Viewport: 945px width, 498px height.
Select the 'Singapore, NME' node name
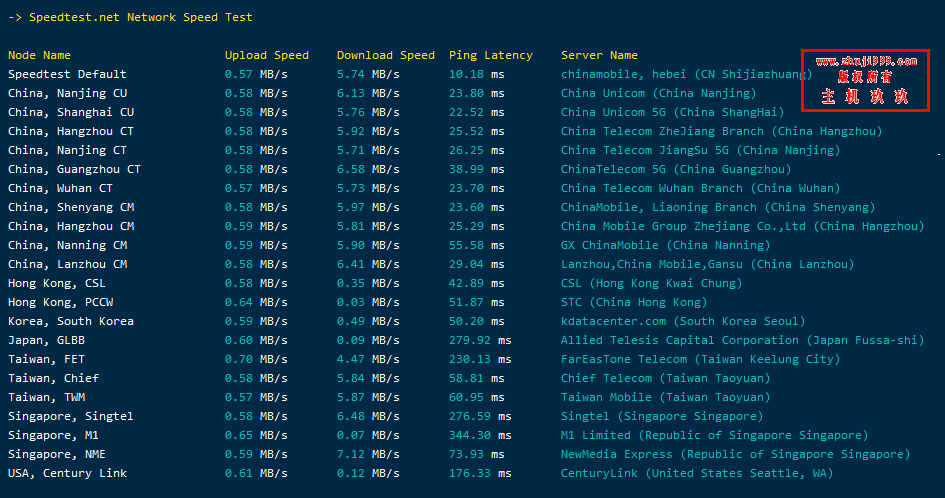click(57, 454)
